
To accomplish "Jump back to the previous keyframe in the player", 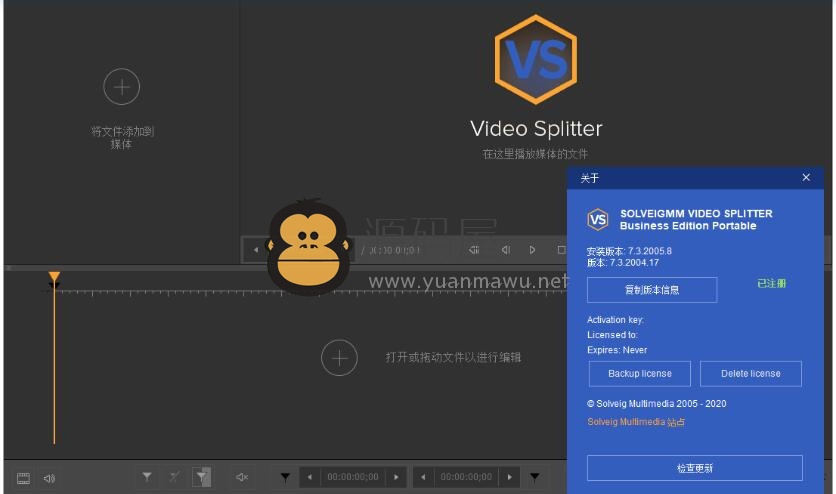I will coord(474,249).
